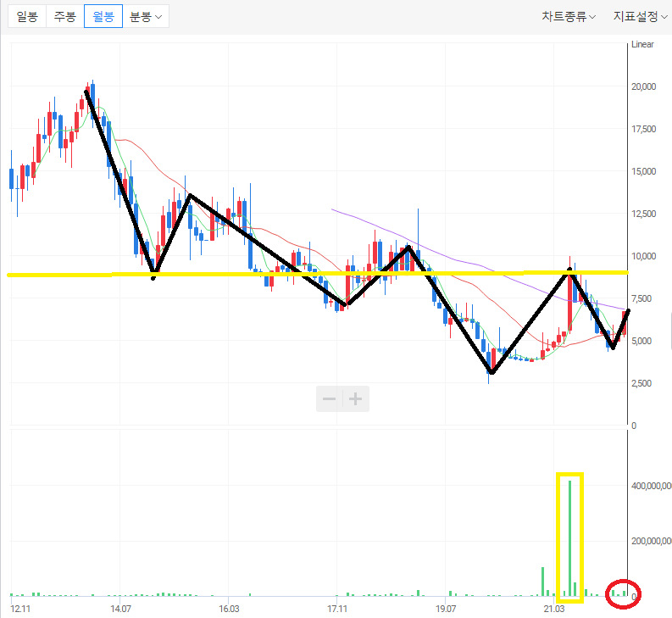Zoom in the chart with plus button
The height and width of the screenshot is (618, 672).
pos(356,398)
